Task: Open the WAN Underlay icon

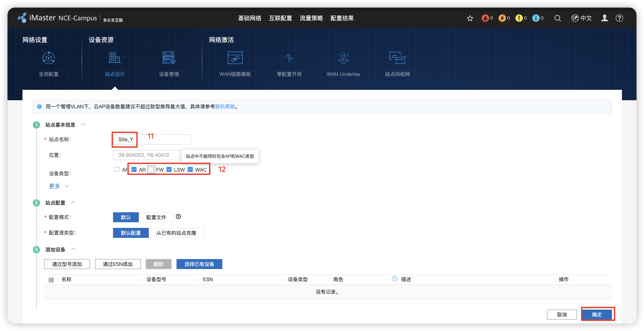Action: pyautogui.click(x=343, y=58)
